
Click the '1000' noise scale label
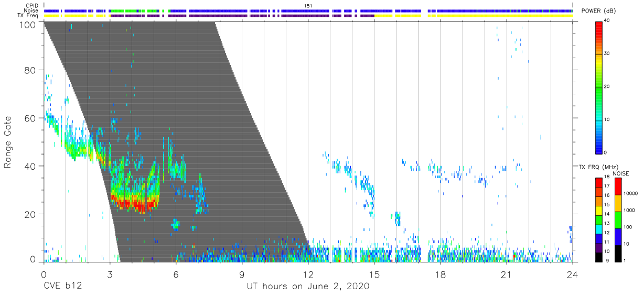pos(629,210)
